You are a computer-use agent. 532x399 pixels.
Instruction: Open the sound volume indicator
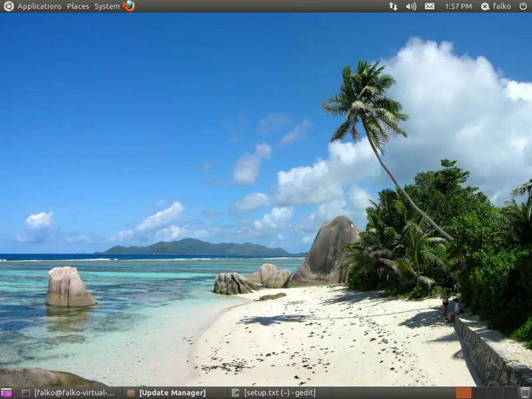coord(411,6)
